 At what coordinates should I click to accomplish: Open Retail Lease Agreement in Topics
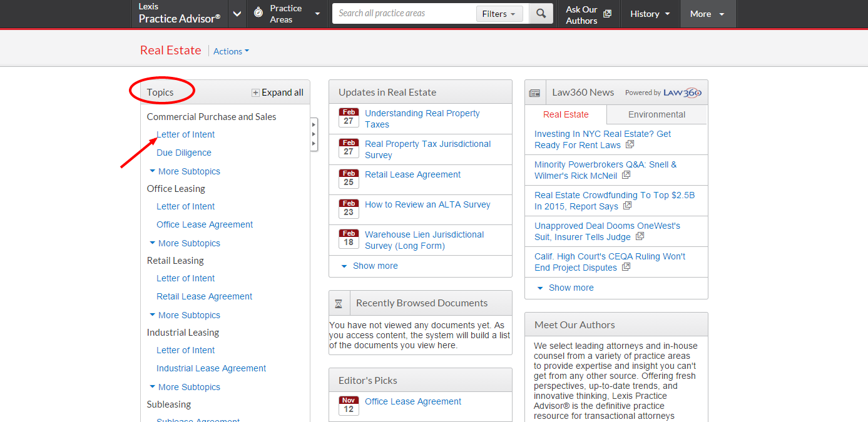(205, 296)
